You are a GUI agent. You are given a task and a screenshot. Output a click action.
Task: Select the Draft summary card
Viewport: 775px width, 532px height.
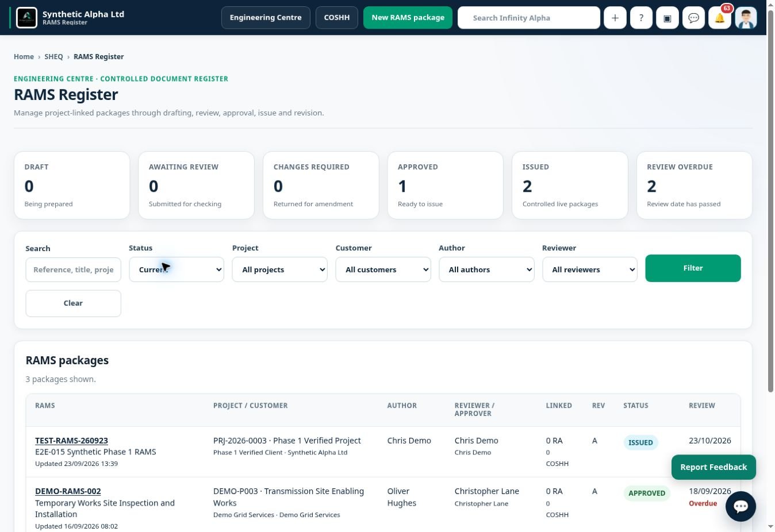pyautogui.click(x=72, y=185)
